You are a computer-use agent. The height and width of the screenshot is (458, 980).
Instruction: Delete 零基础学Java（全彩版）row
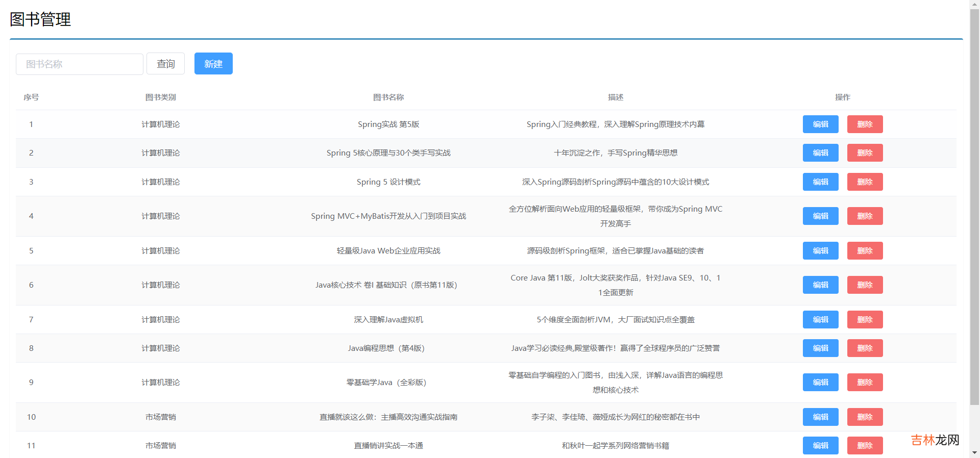pos(865,383)
